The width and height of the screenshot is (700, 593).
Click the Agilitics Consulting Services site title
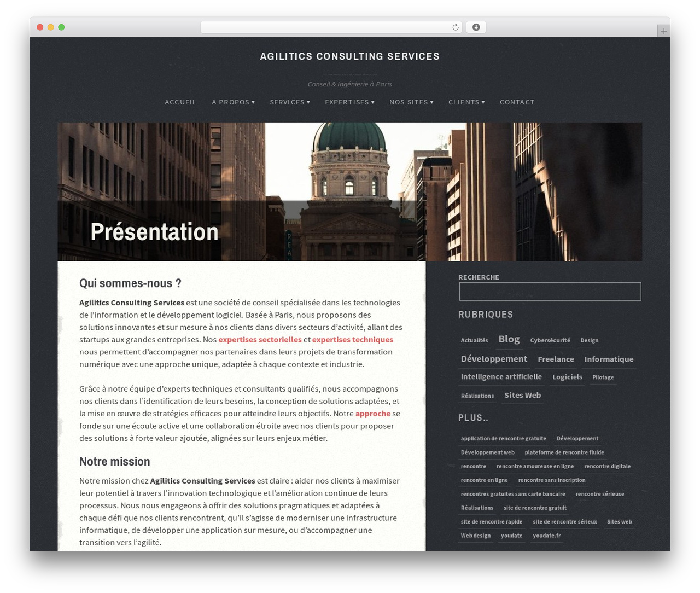click(x=350, y=56)
